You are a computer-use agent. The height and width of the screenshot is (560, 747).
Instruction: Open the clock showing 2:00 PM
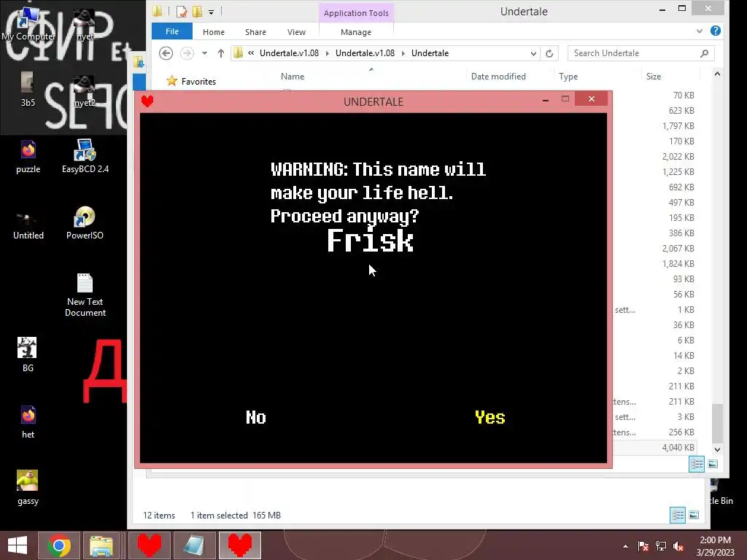[715, 545]
